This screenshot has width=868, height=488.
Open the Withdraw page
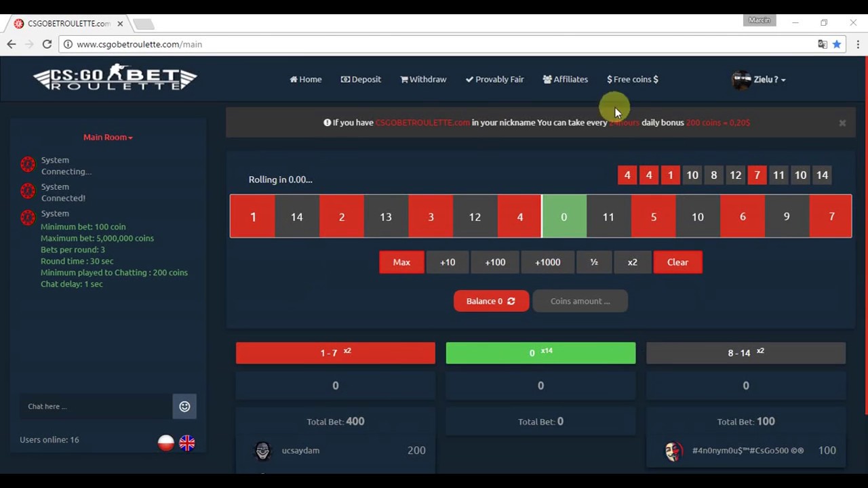pos(423,79)
